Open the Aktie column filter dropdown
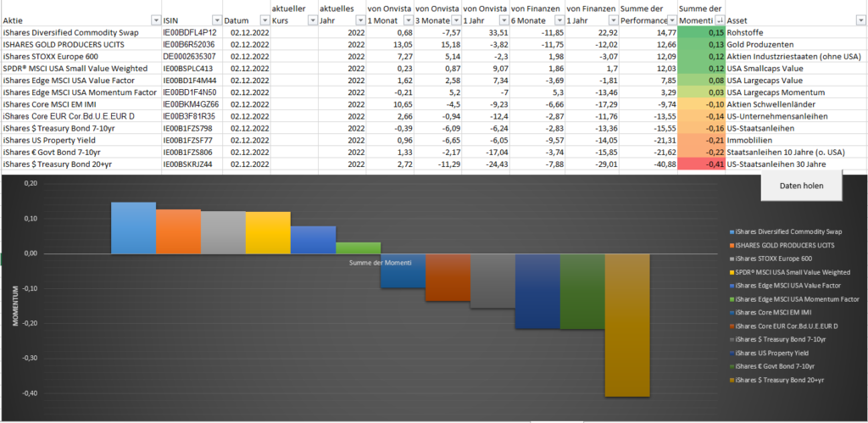868x423 pixels. pos(155,20)
